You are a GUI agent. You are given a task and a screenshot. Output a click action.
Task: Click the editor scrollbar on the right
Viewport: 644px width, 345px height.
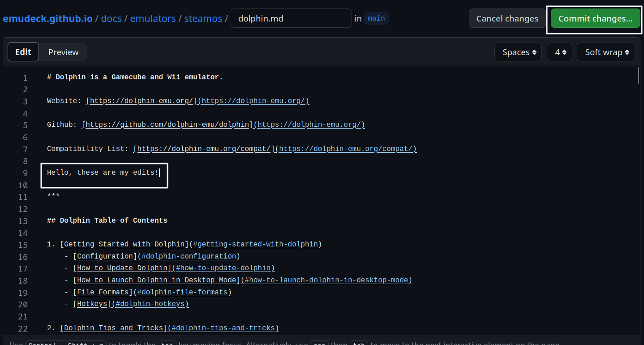coord(638,76)
